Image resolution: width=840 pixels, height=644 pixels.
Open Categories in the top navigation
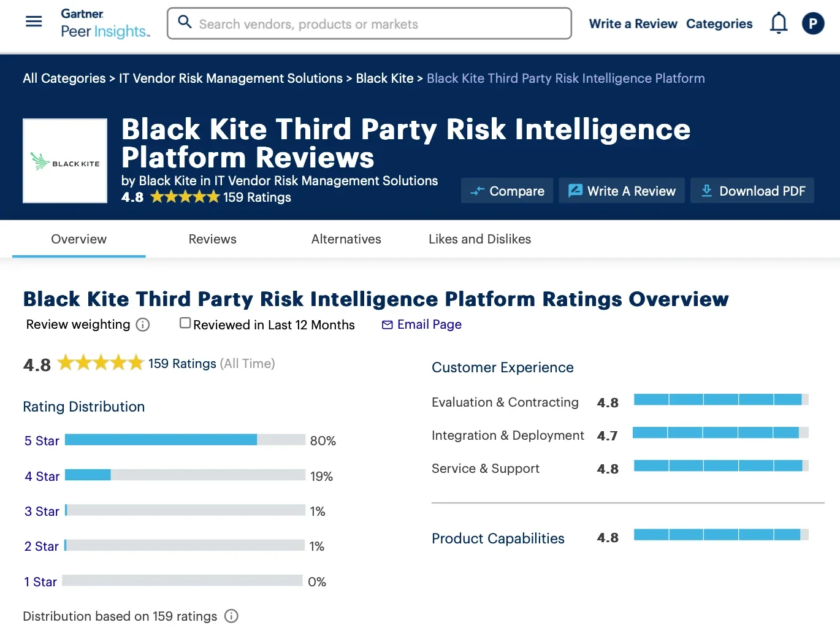coord(719,23)
